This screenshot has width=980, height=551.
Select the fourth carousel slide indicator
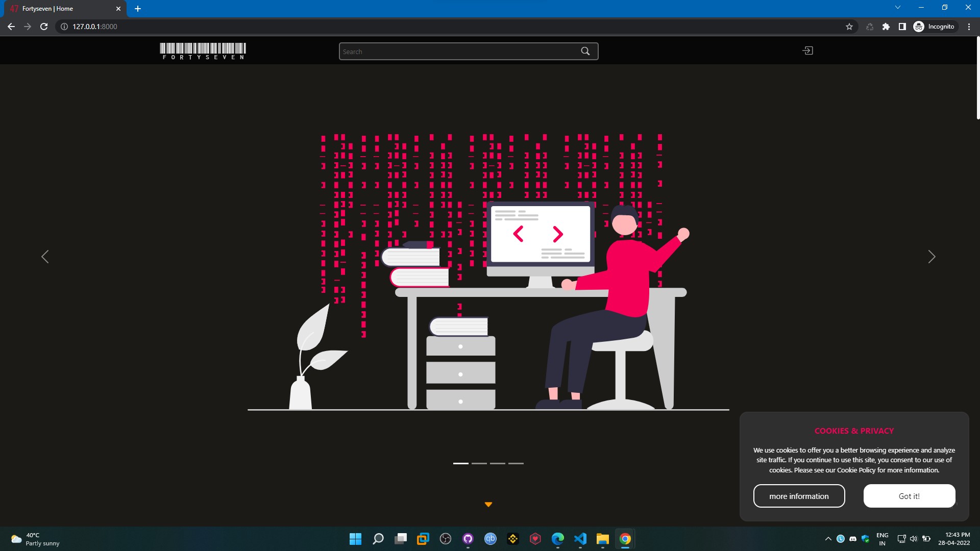pyautogui.click(x=516, y=463)
